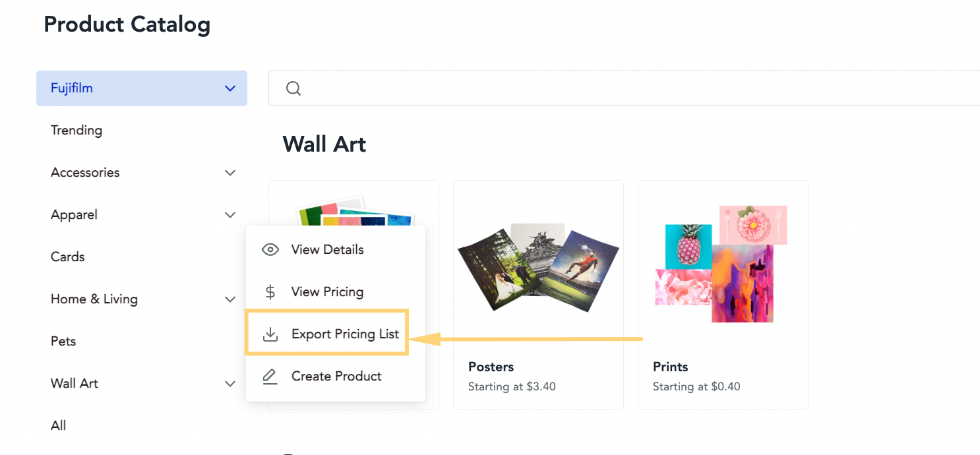Expand the Accessories category

(x=230, y=173)
